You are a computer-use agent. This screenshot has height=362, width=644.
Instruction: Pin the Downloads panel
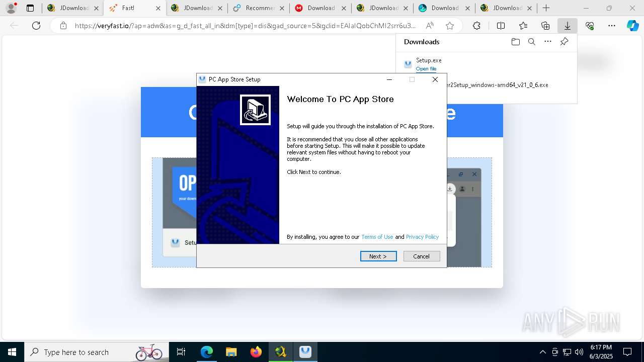coord(564,42)
